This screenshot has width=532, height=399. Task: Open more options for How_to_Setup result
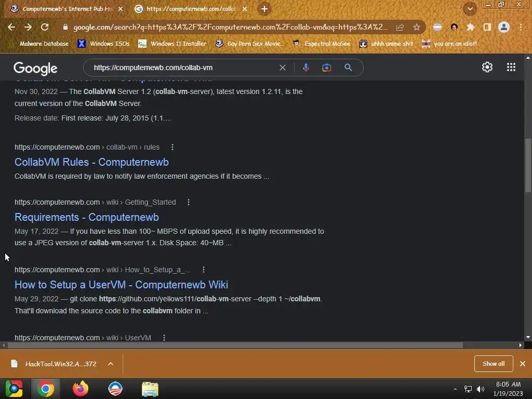point(204,270)
